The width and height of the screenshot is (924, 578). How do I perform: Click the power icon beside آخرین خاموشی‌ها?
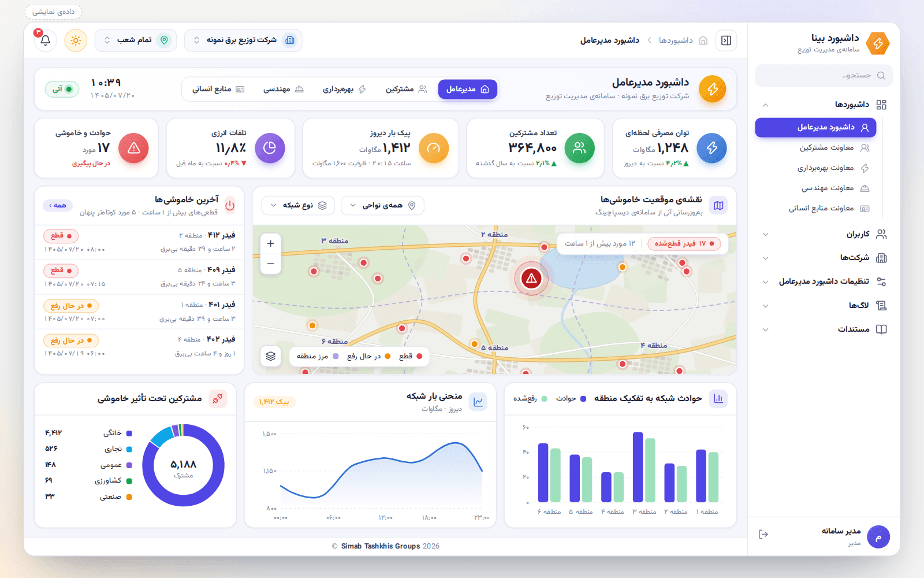point(230,205)
